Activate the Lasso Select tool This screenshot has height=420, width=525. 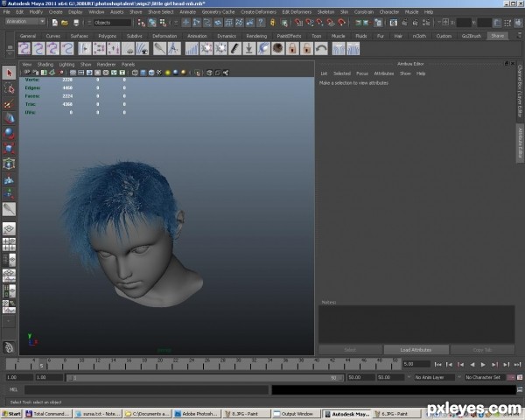[9, 88]
